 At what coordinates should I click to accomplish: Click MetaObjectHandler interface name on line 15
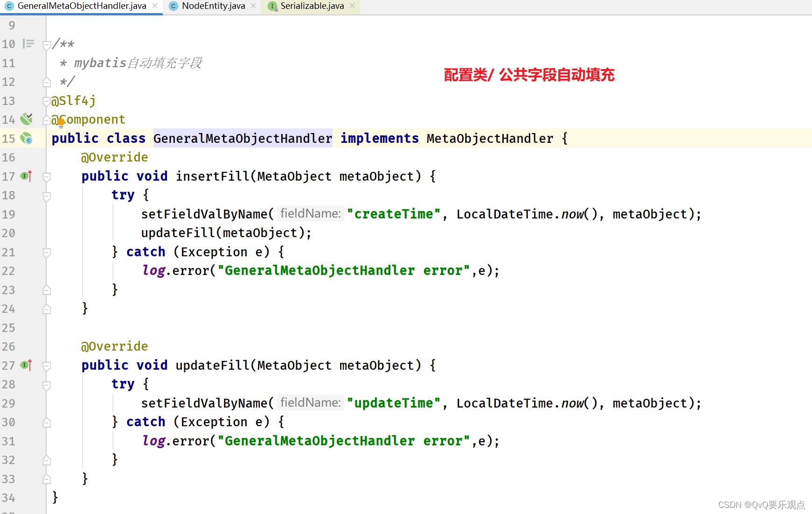(490, 138)
